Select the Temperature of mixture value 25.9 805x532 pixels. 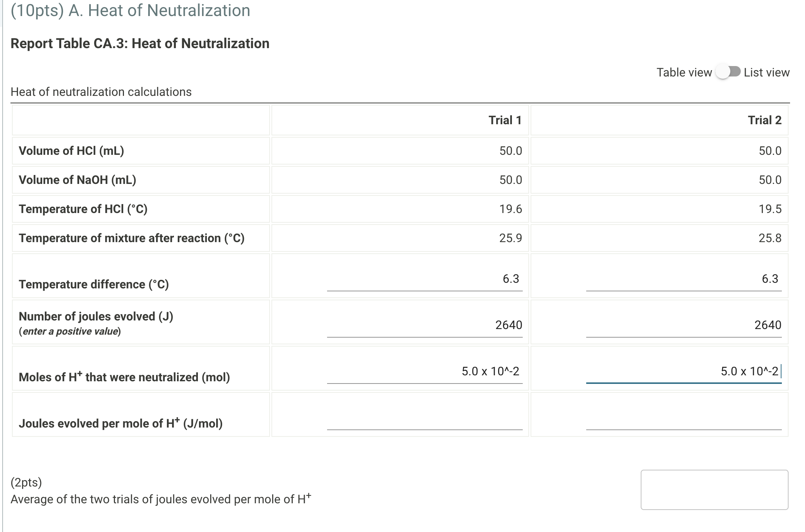coord(511,238)
